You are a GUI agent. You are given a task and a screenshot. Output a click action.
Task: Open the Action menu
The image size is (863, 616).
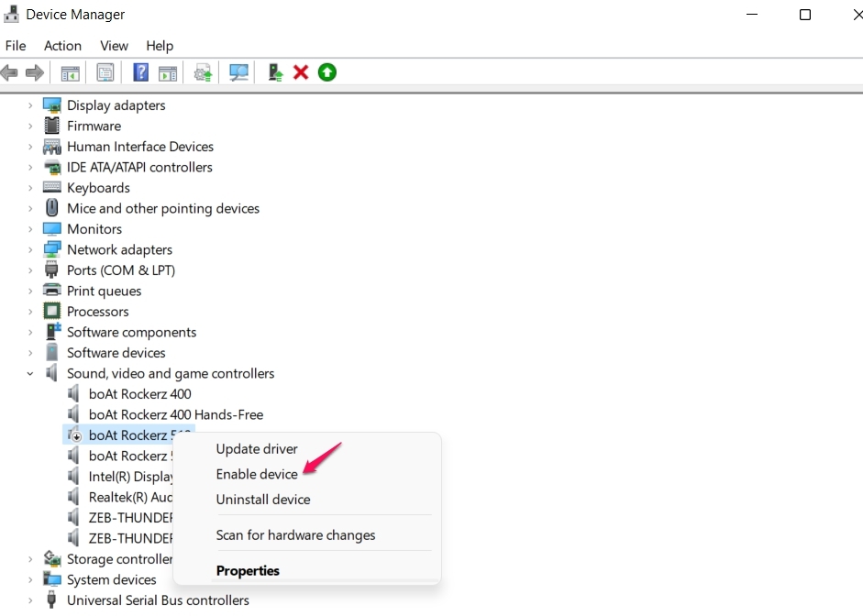[62, 46]
